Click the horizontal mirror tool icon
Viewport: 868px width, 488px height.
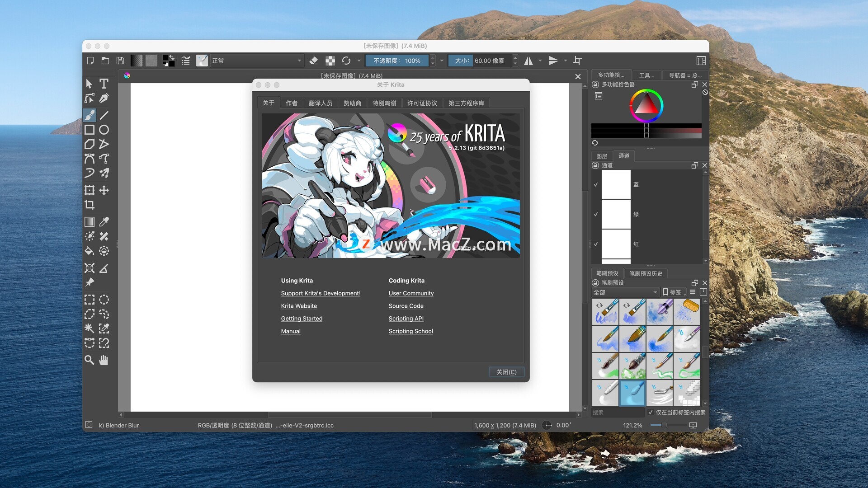[528, 61]
